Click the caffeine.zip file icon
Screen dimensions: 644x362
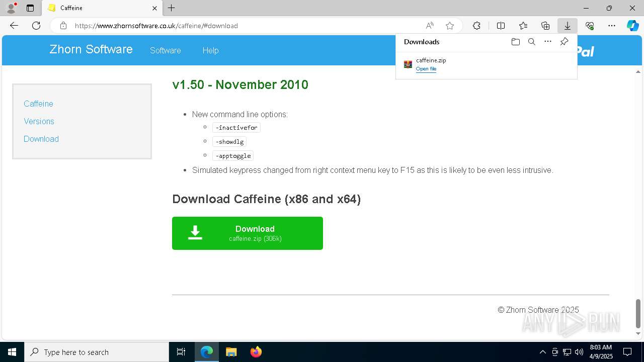[x=408, y=64]
